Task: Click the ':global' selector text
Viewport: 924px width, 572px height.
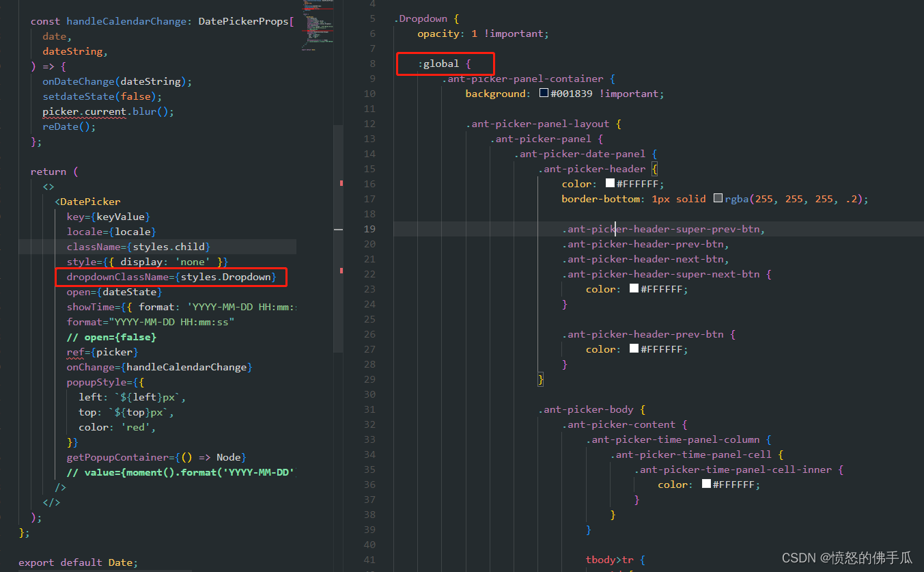Action: click(438, 64)
